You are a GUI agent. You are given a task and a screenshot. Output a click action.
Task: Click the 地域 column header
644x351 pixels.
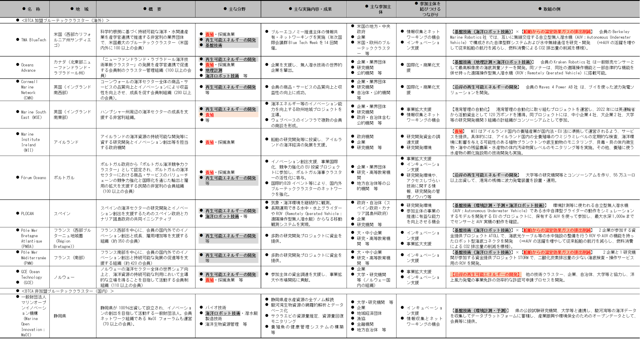pyautogui.click(x=73, y=9)
